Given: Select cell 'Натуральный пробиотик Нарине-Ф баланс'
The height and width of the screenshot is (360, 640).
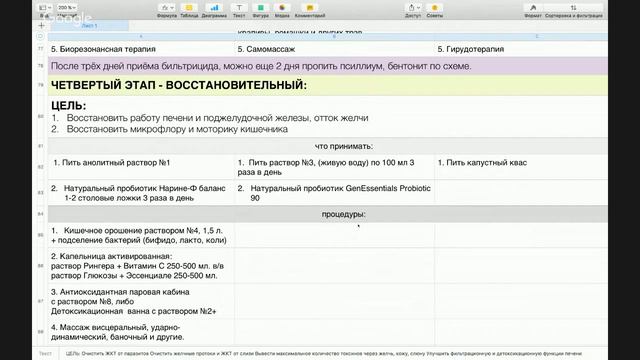Looking at the screenshot, I should 141,193.
